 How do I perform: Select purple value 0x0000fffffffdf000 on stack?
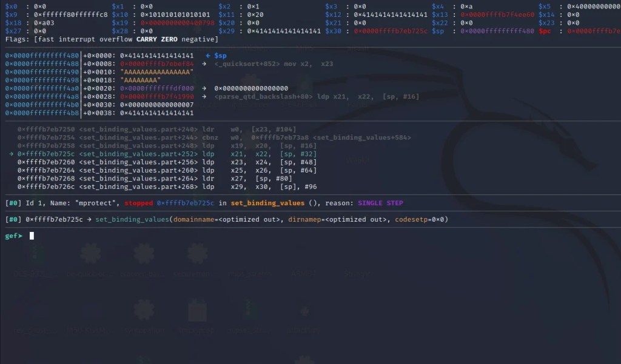(157, 88)
